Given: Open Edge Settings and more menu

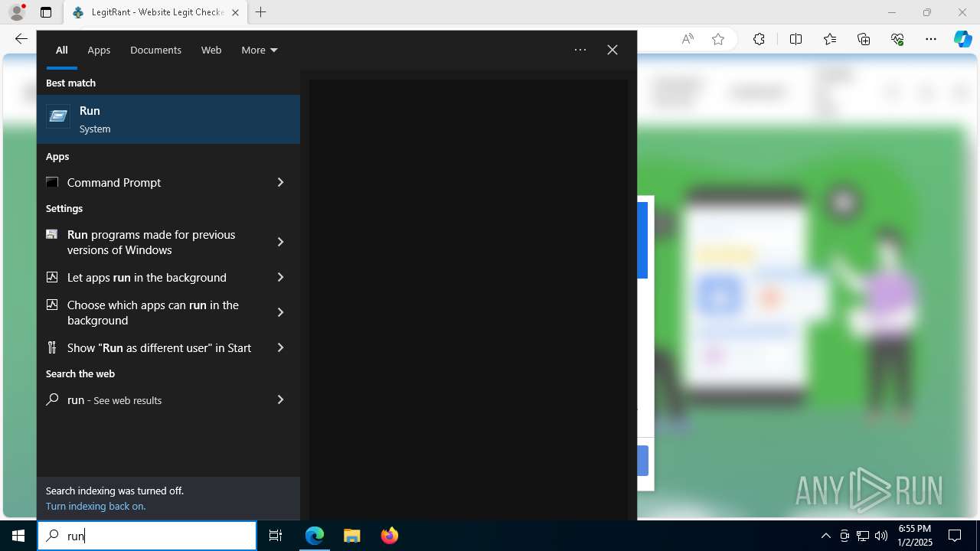Looking at the screenshot, I should (x=931, y=39).
